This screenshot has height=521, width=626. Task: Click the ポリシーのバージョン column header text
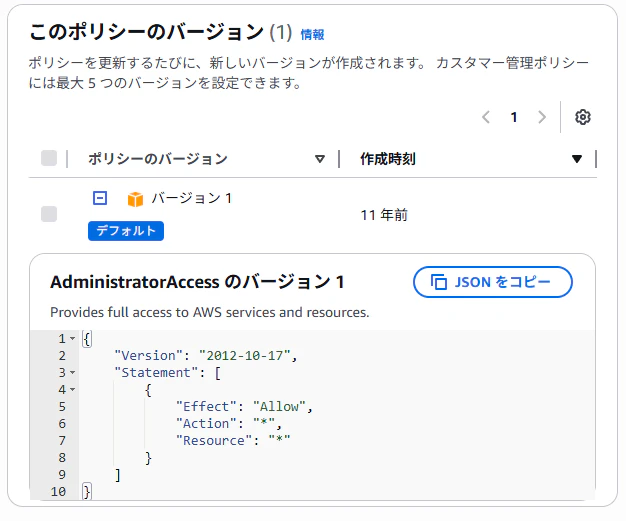[x=158, y=159]
